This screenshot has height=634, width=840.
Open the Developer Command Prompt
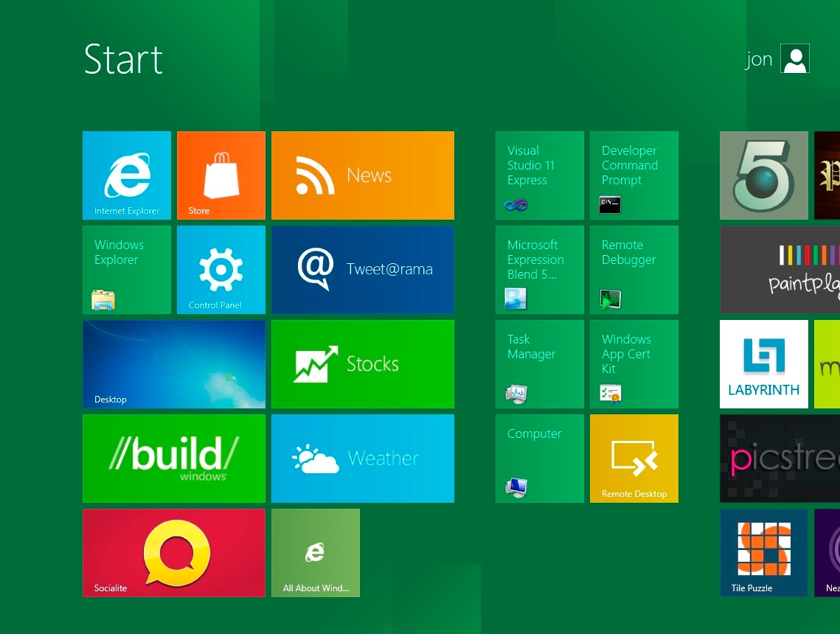pos(634,175)
